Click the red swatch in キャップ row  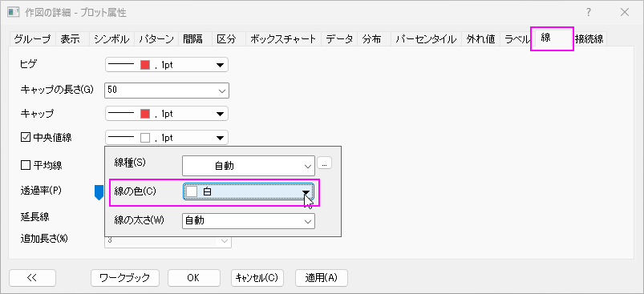pos(145,114)
